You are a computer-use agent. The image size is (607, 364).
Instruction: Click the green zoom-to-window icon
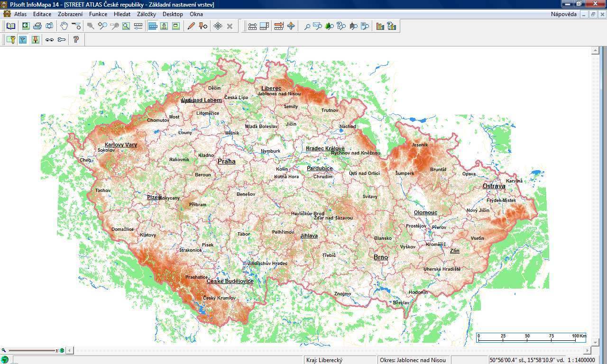coord(126,26)
